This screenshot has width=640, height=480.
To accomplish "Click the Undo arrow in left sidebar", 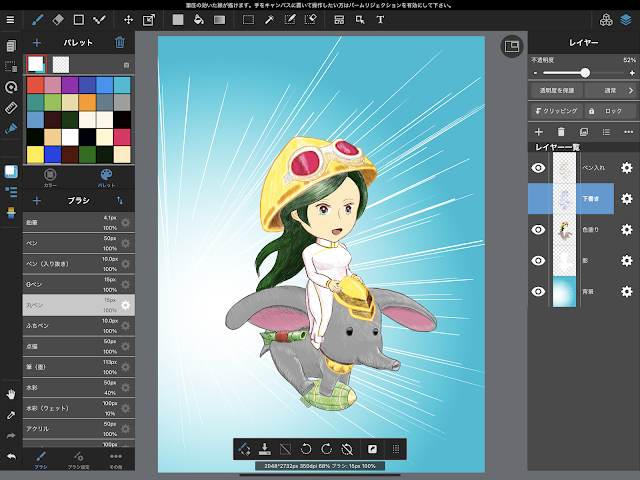I will [11, 456].
